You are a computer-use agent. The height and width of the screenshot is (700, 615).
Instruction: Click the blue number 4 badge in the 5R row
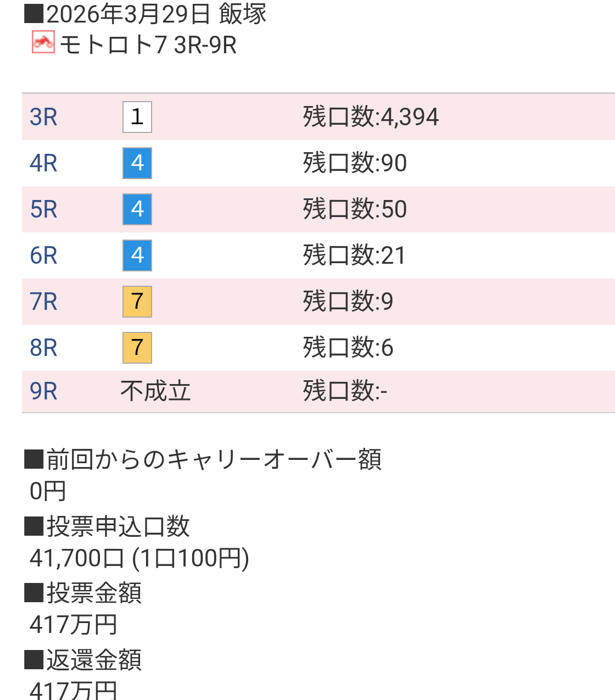tap(137, 209)
